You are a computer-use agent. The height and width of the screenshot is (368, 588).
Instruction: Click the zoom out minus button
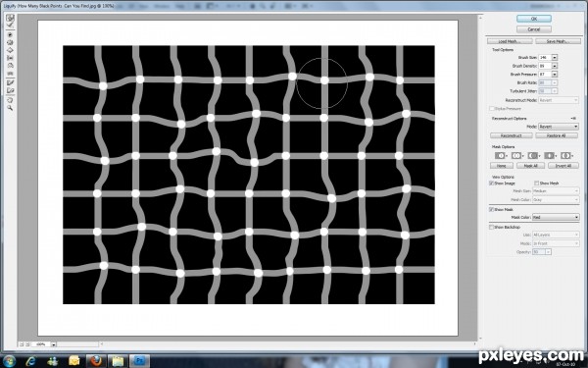[22, 344]
